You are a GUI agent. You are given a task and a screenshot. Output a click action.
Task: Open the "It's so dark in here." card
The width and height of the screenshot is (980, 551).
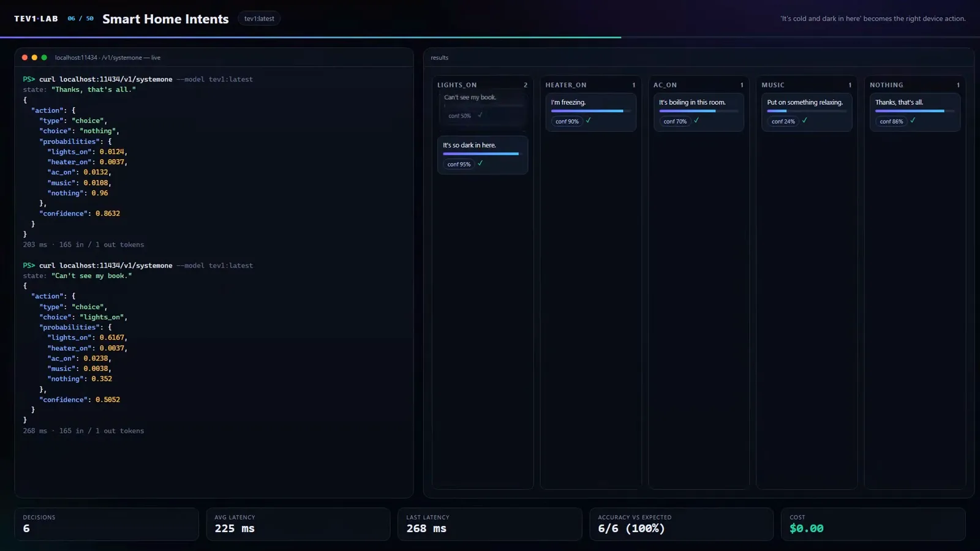click(x=483, y=155)
